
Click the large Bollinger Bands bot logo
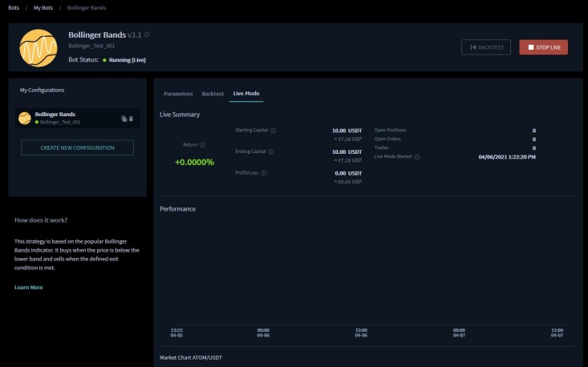39,48
